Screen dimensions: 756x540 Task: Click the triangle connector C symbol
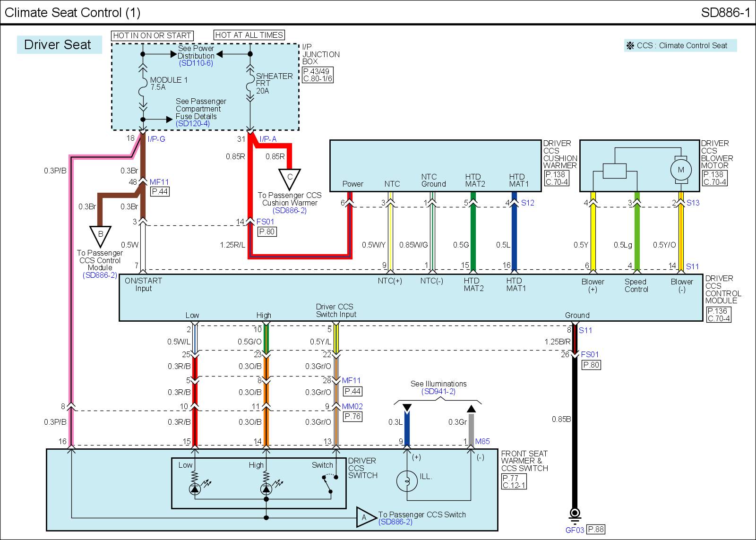(x=290, y=179)
